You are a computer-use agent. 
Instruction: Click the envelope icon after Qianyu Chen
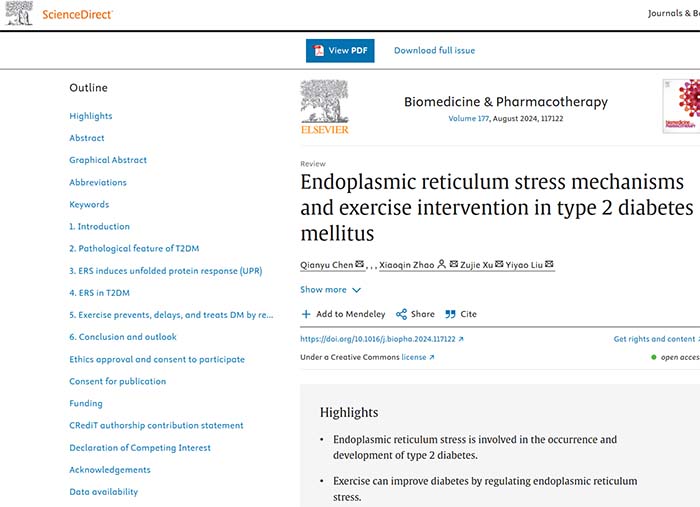pos(360,264)
